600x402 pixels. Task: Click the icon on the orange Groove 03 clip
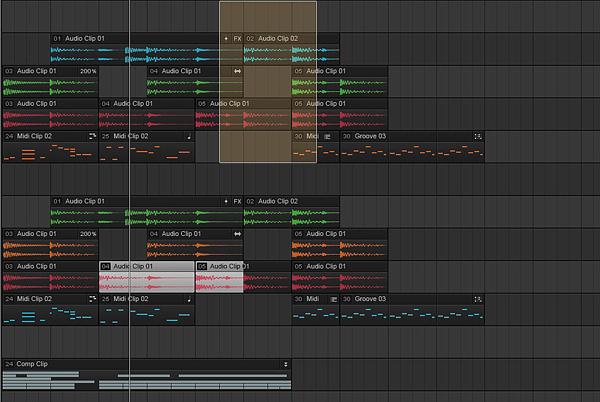tap(478, 136)
